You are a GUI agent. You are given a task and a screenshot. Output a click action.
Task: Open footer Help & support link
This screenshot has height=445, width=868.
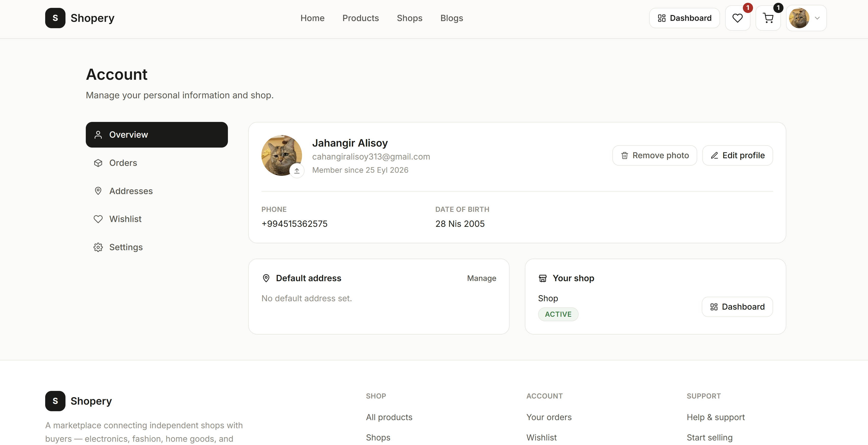click(x=716, y=417)
